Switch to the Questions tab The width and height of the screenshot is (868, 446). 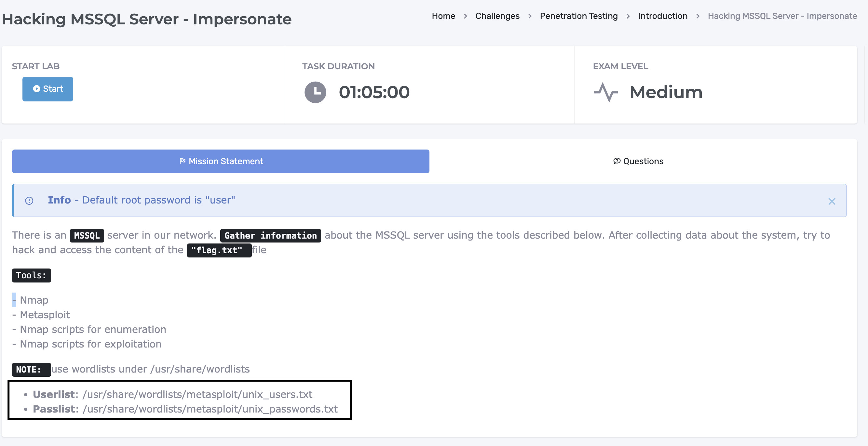[x=638, y=161]
